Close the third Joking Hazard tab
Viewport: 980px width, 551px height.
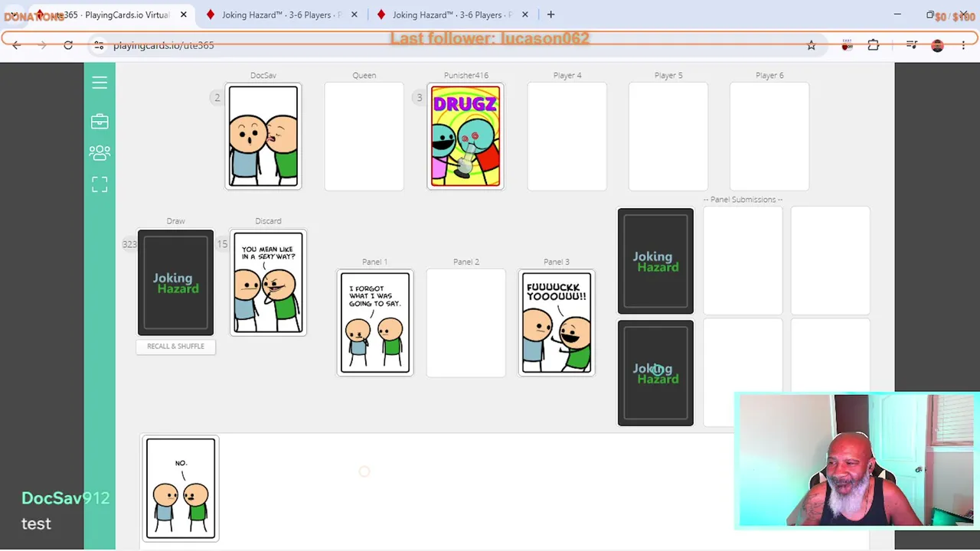point(525,15)
